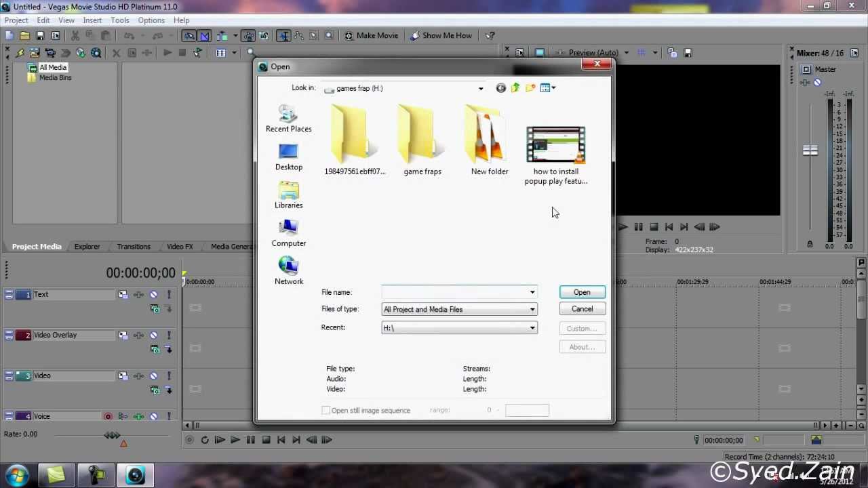
Task: Arm the Voice track for record
Action: (x=108, y=417)
